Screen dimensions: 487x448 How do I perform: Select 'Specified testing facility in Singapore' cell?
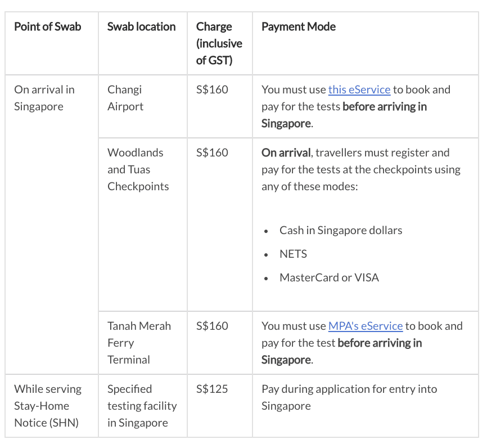142,406
